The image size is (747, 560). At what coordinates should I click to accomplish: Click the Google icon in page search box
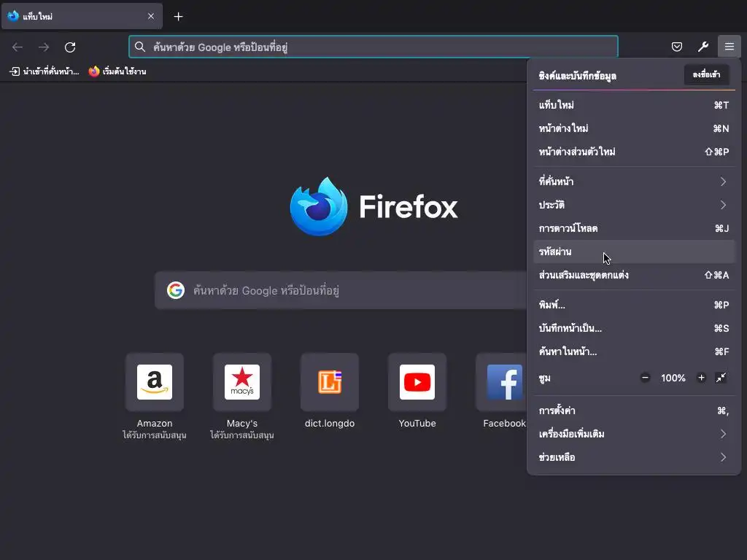tap(176, 290)
